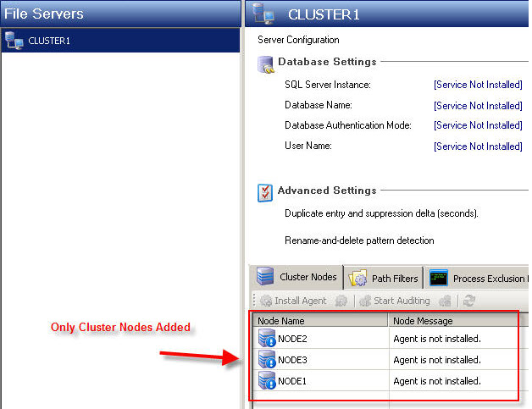532x409 pixels.
Task: Click the 'User Name:' label
Action: click(308, 146)
